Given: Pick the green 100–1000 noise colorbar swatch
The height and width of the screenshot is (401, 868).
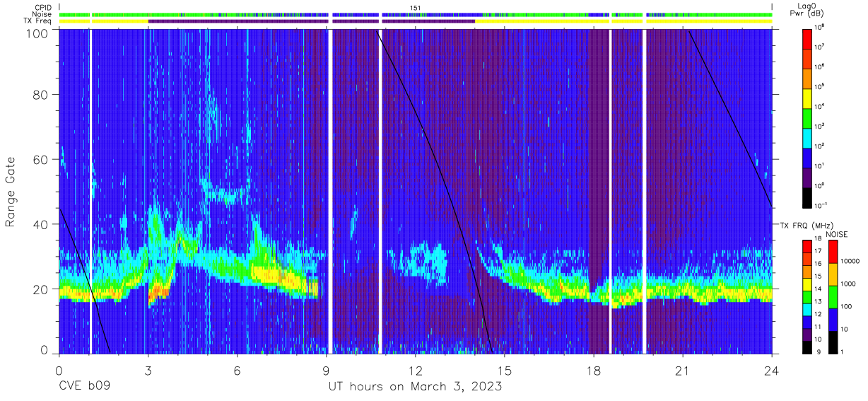Looking at the screenshot, I should point(832,297).
